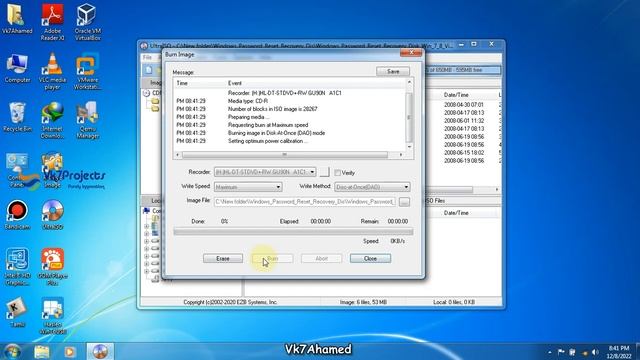Open the Bandicam desktop shortcut
The width and height of the screenshot is (640, 360).
[17, 215]
